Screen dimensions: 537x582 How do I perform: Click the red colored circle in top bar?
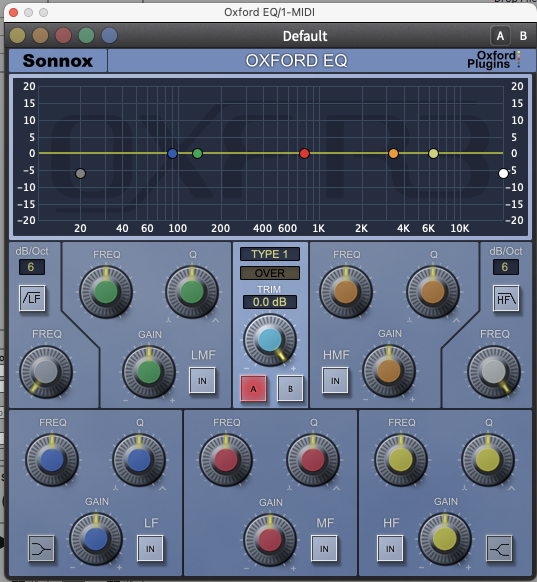coord(63,36)
